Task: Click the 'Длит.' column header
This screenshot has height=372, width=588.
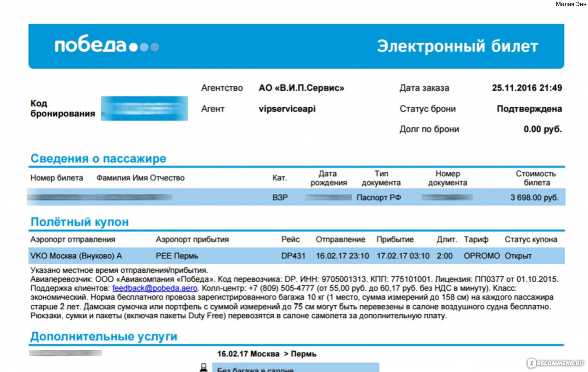Action: tap(447, 240)
